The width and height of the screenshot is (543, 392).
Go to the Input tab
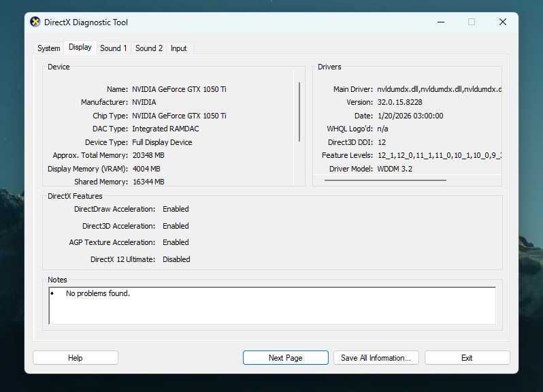pos(179,48)
